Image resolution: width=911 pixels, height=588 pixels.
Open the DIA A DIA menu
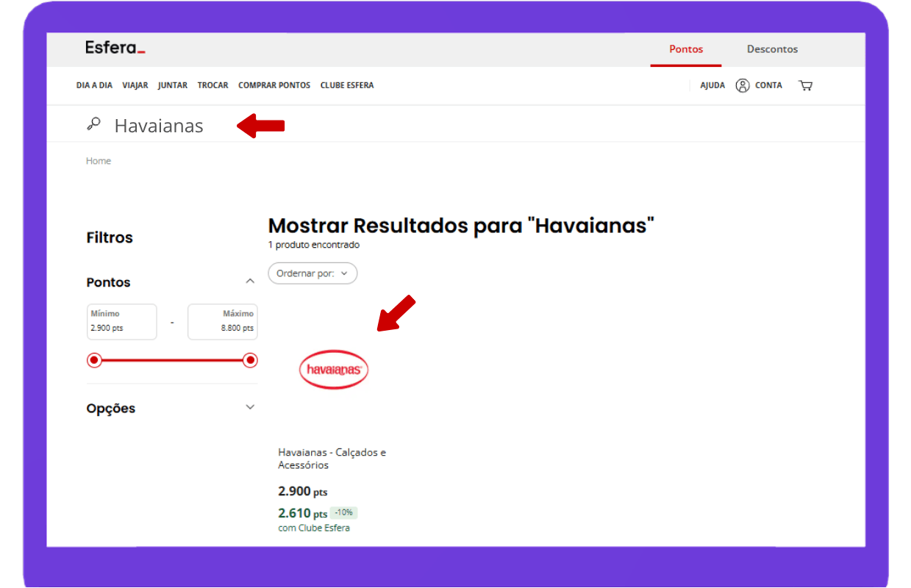(94, 85)
